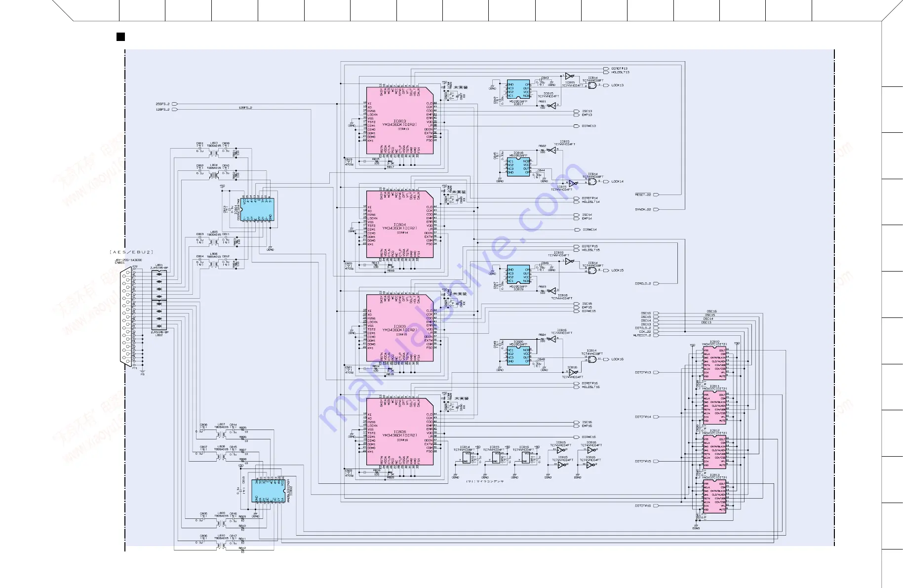The image size is (903, 588).
Task: Click the 'EMP13' signal label
Action: 587,115
